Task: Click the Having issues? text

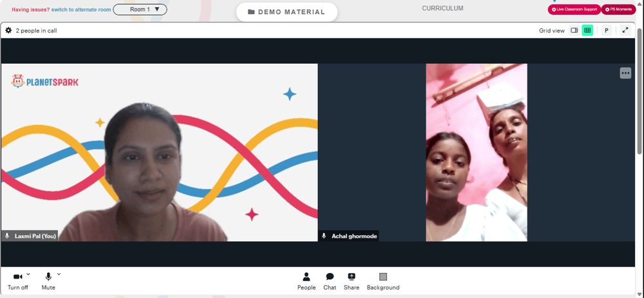Action: point(31,10)
